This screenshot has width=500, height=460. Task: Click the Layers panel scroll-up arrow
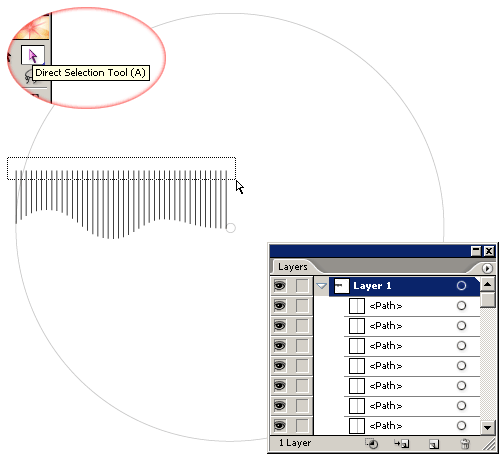point(487,284)
